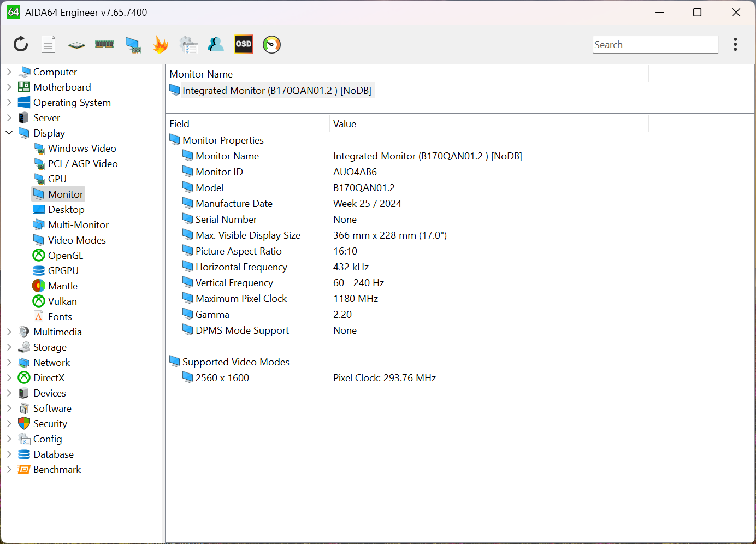The image size is (756, 544).
Task: Click the CPU chip toolbar icon
Action: click(76, 45)
